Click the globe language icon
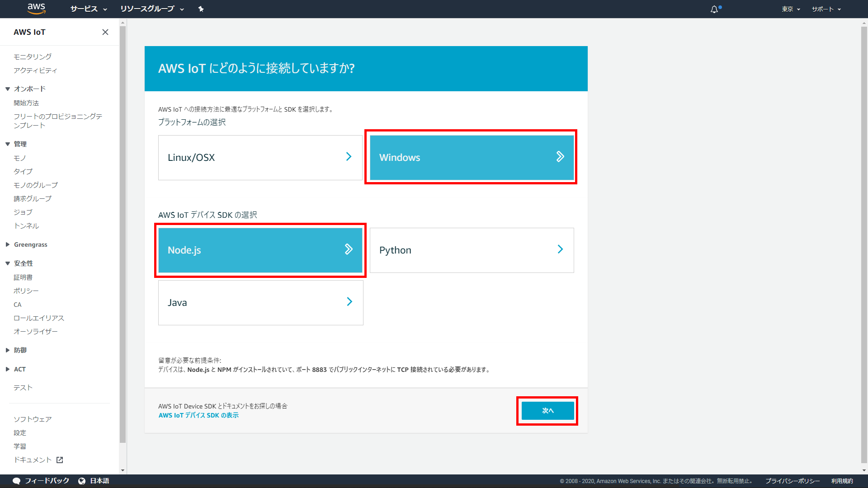 [82, 481]
